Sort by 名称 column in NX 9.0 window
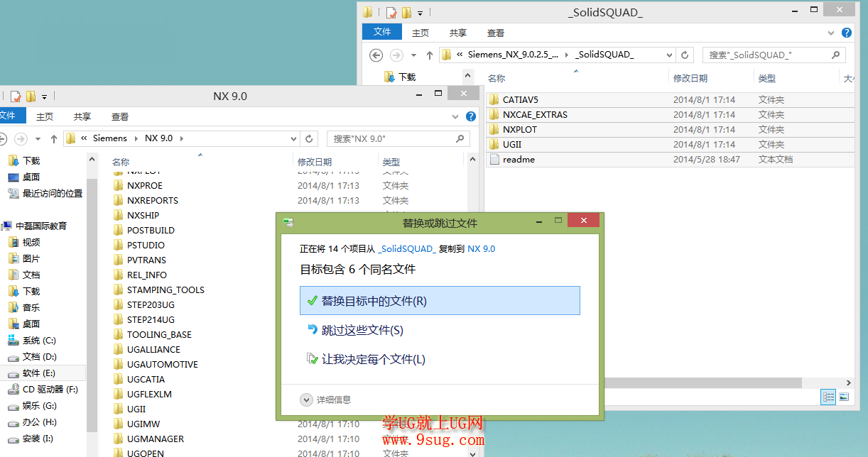 (121, 163)
